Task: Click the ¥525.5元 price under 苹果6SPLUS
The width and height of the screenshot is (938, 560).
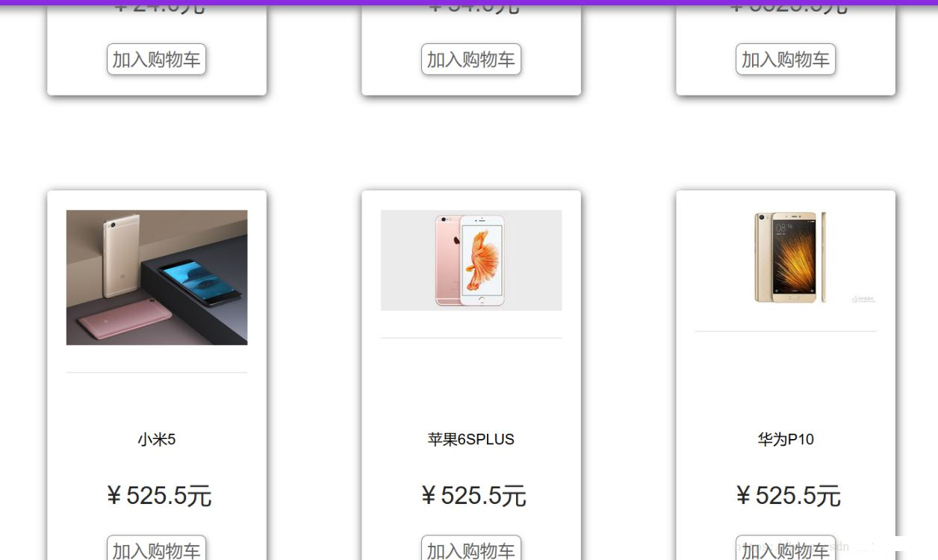Action: pos(473,496)
